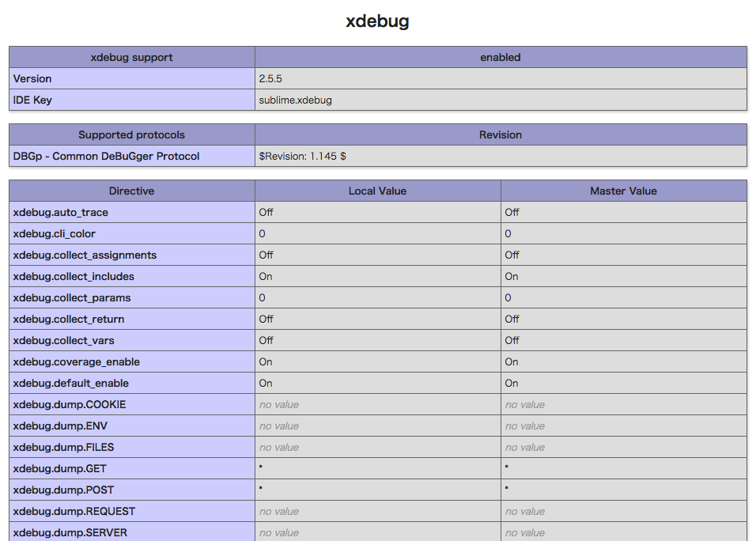Select the xdebug support header cell

pyautogui.click(x=130, y=57)
